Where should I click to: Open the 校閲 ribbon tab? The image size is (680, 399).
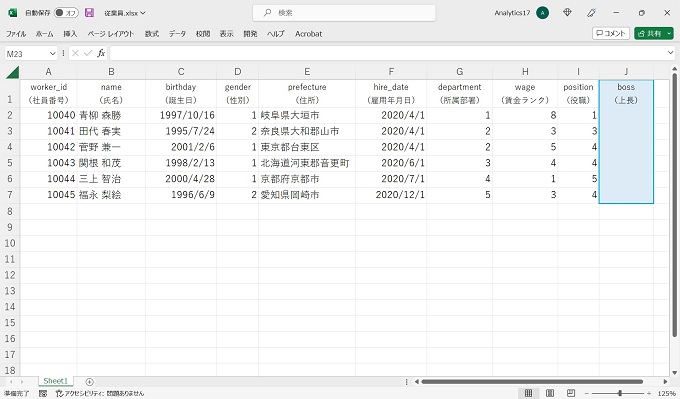click(x=203, y=33)
